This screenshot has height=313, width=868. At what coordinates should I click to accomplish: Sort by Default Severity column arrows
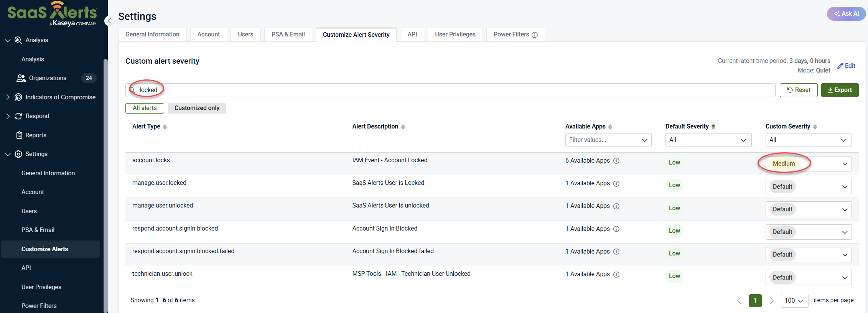pos(713,127)
